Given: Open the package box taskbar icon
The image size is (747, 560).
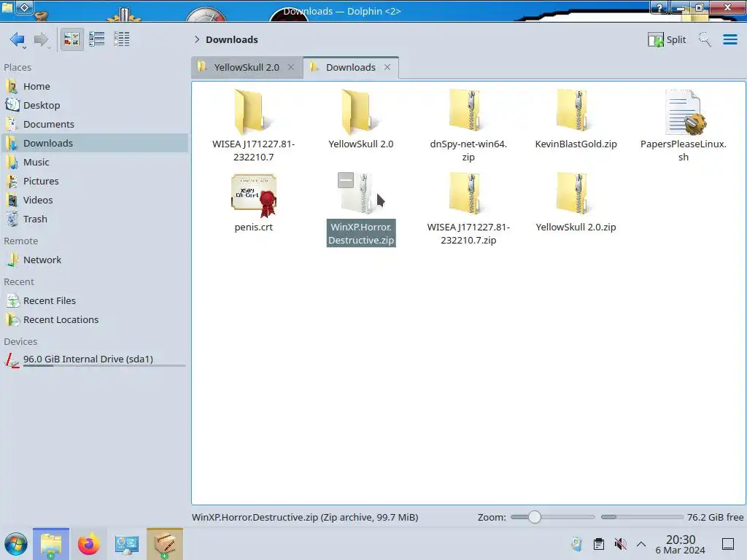Looking at the screenshot, I should pos(164,544).
